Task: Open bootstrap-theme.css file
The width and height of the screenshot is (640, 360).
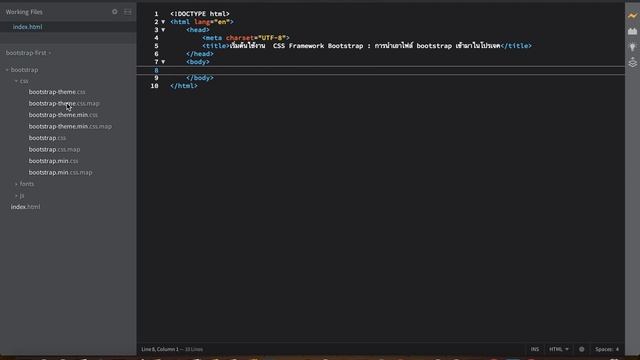Action: point(57,92)
